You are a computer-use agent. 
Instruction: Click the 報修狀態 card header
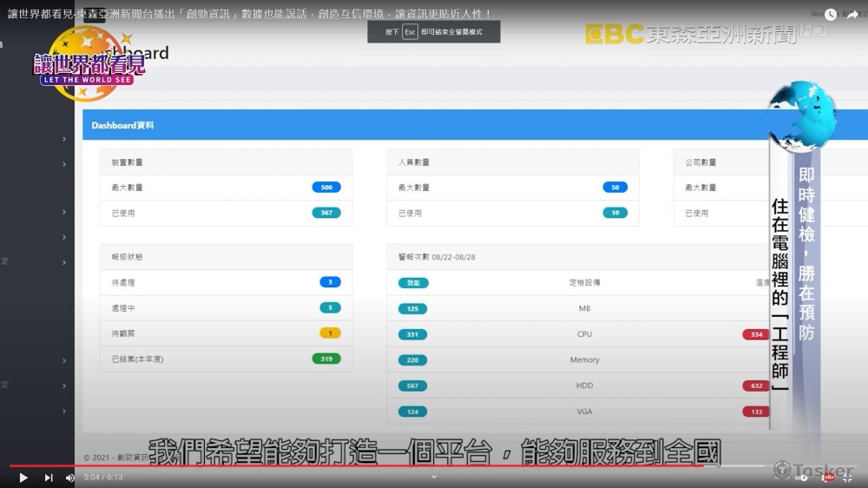click(x=227, y=257)
